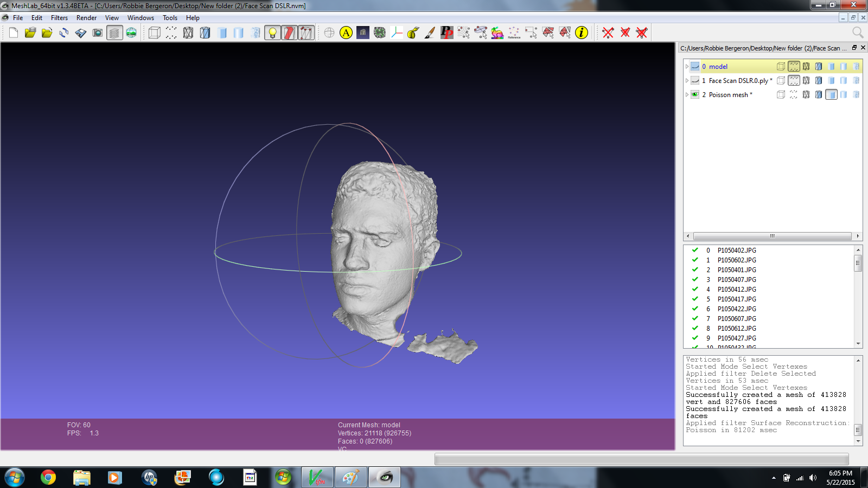Select Wireframe render mode in toolbar
The height and width of the screenshot is (488, 868).
188,33
